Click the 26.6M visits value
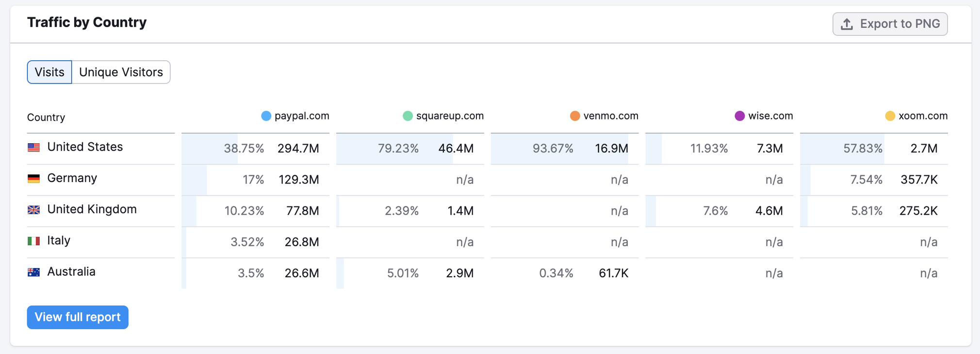Image resolution: width=980 pixels, height=354 pixels. click(302, 273)
